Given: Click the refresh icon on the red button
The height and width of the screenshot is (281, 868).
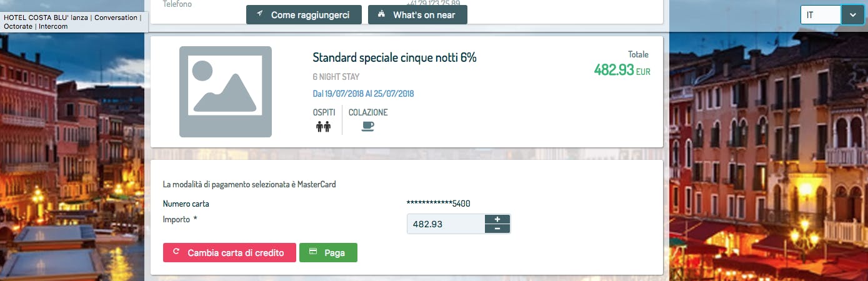Looking at the screenshot, I should (x=176, y=252).
